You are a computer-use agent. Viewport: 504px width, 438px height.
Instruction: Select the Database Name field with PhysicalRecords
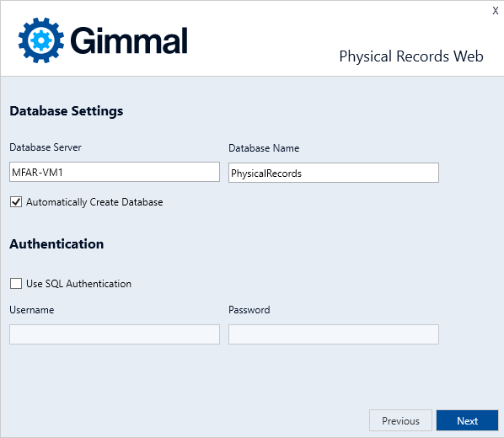pyautogui.click(x=334, y=173)
